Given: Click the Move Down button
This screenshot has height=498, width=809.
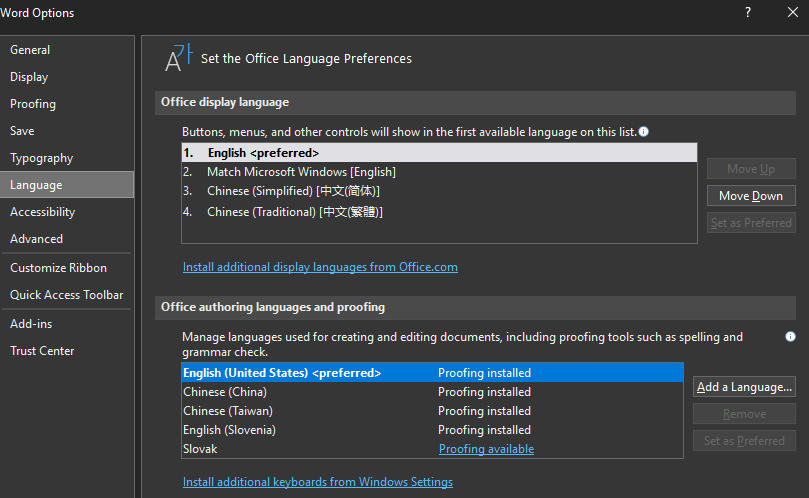Looking at the screenshot, I should coord(751,196).
